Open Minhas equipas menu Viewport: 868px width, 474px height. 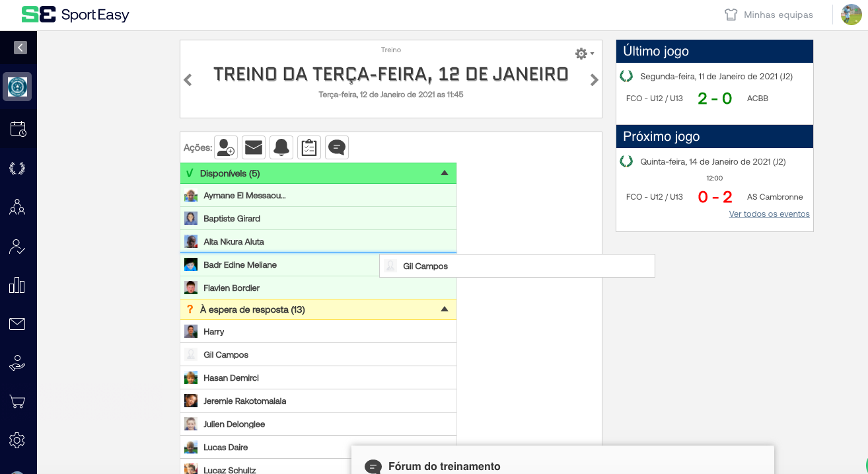(769, 15)
